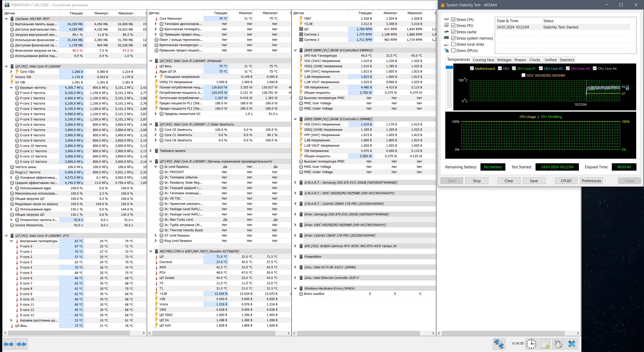
Task: Expand the Тайминги памяти section
Action: pos(151,151)
